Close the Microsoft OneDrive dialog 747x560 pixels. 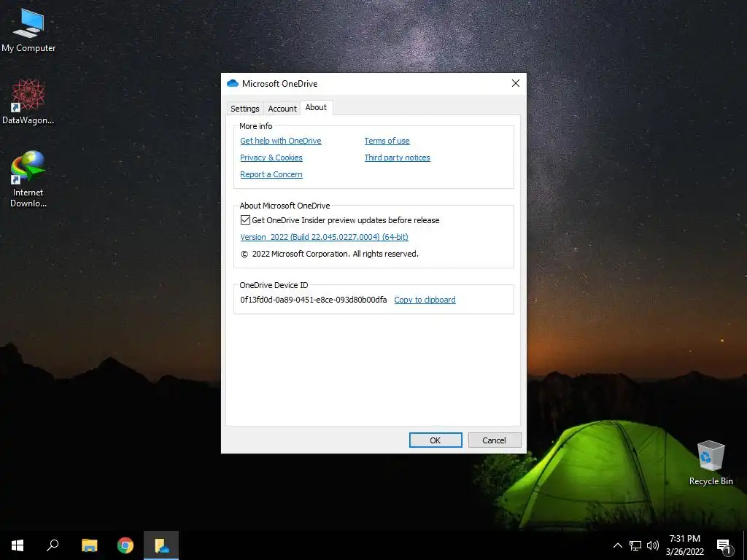(x=516, y=83)
